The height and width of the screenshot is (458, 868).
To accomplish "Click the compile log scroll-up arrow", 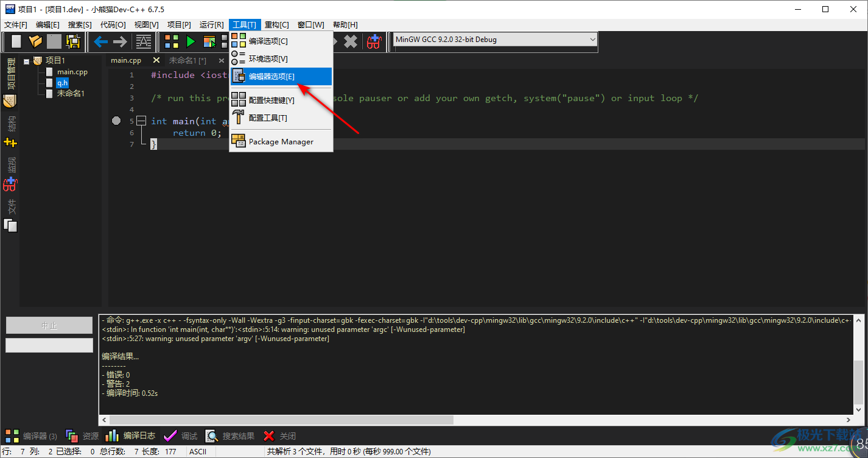I will (858, 319).
